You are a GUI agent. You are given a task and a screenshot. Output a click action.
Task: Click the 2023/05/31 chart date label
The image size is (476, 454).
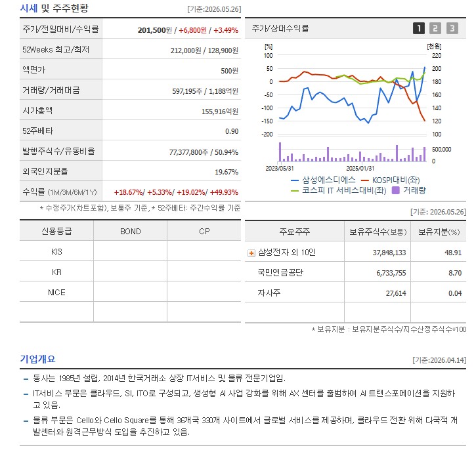[280, 169]
